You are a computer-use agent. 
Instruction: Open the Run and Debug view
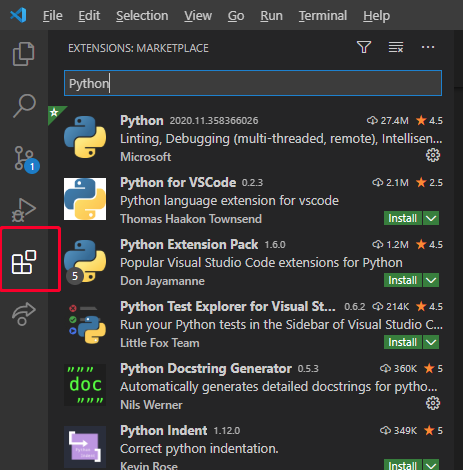[x=24, y=210]
